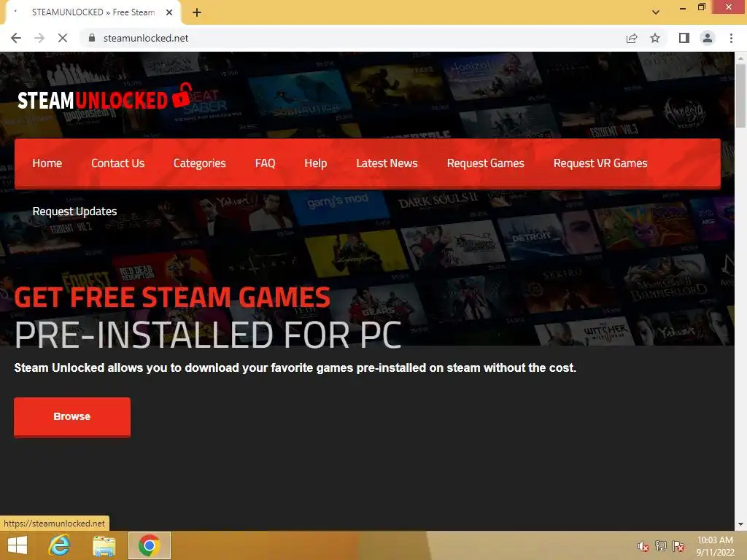Open the Request VR Games link
The image size is (747, 560).
pos(600,163)
